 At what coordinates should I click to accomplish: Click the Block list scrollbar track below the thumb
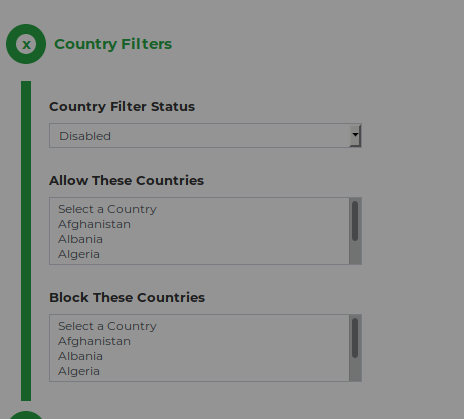pyautogui.click(x=355, y=370)
